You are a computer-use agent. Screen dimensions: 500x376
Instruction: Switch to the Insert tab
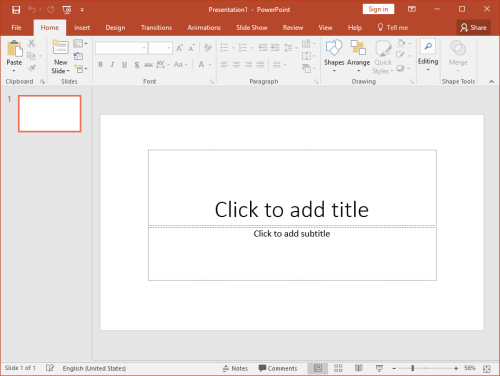[82, 28]
